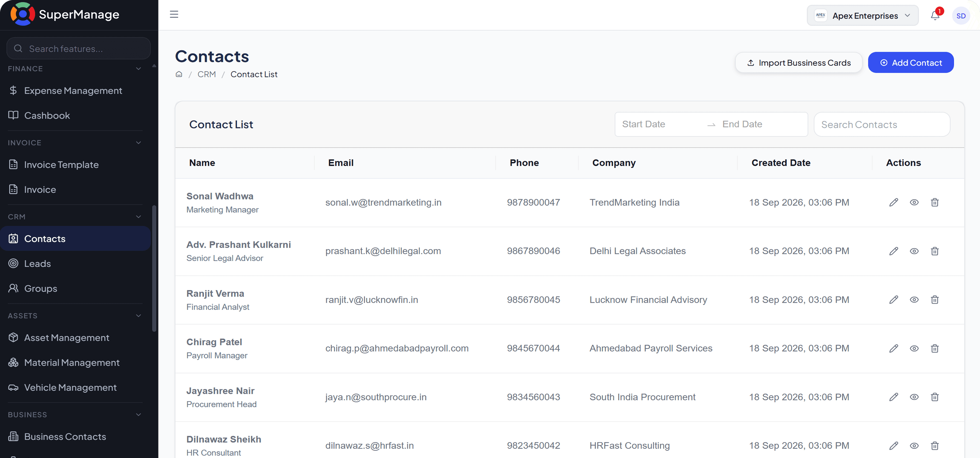Open the notification bell icon

point(935,15)
